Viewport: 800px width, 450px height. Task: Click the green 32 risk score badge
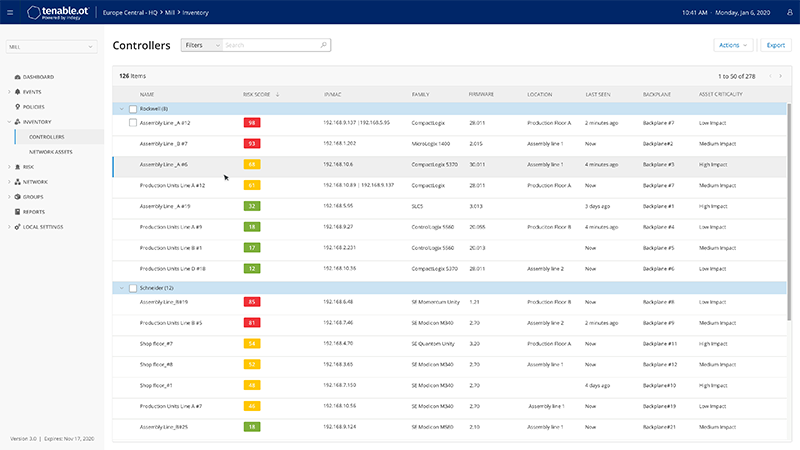pos(252,206)
